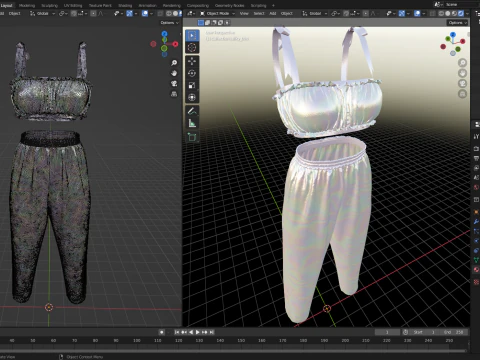Enable material preview shading in right viewport

(454, 13)
